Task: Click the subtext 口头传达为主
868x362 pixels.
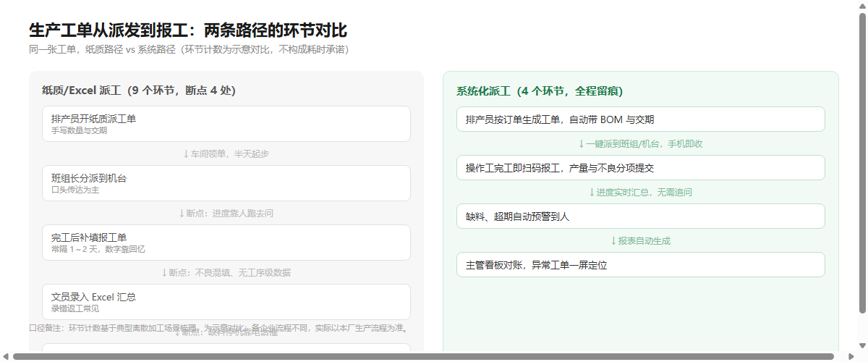Action: tap(75, 190)
